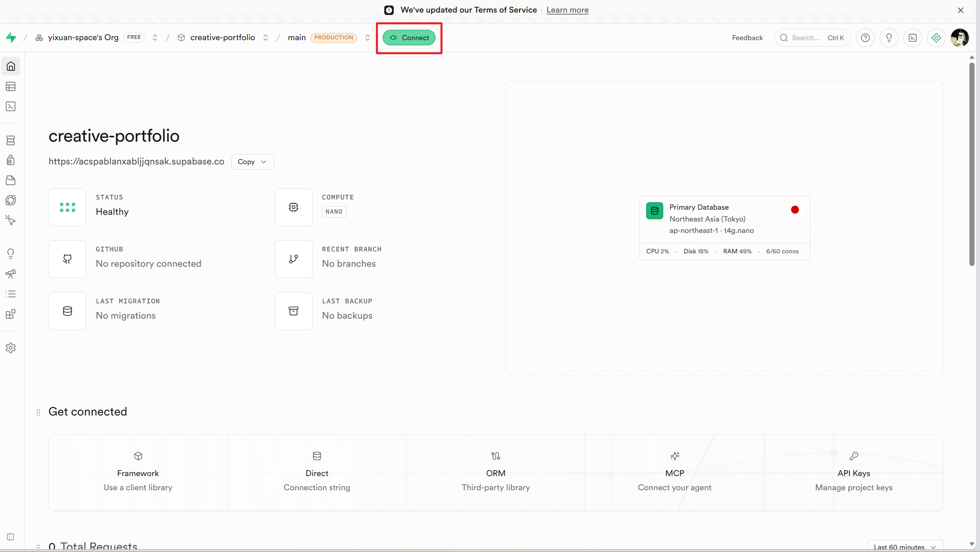Open the Integrations sidebar icon
The height and width of the screenshot is (552, 980).
11,314
